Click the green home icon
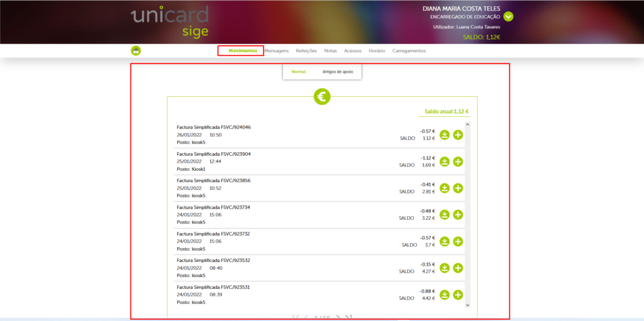The width and height of the screenshot is (644, 321). tap(136, 51)
